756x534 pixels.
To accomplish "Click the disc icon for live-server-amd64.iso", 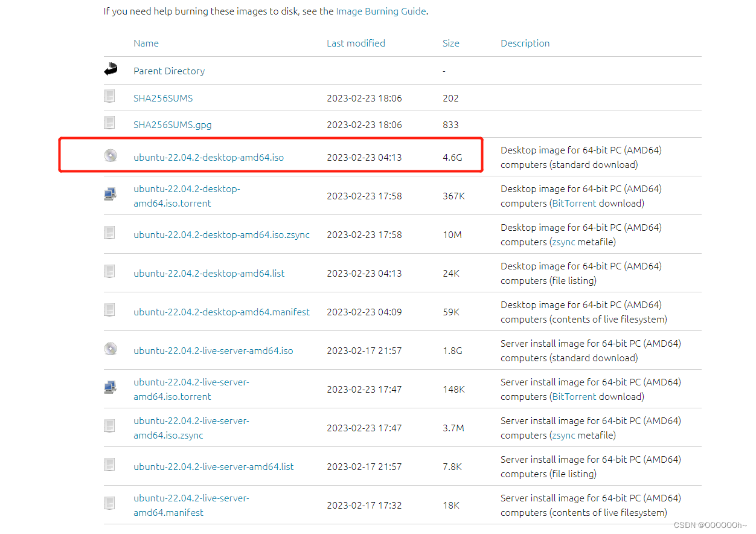I will point(110,349).
